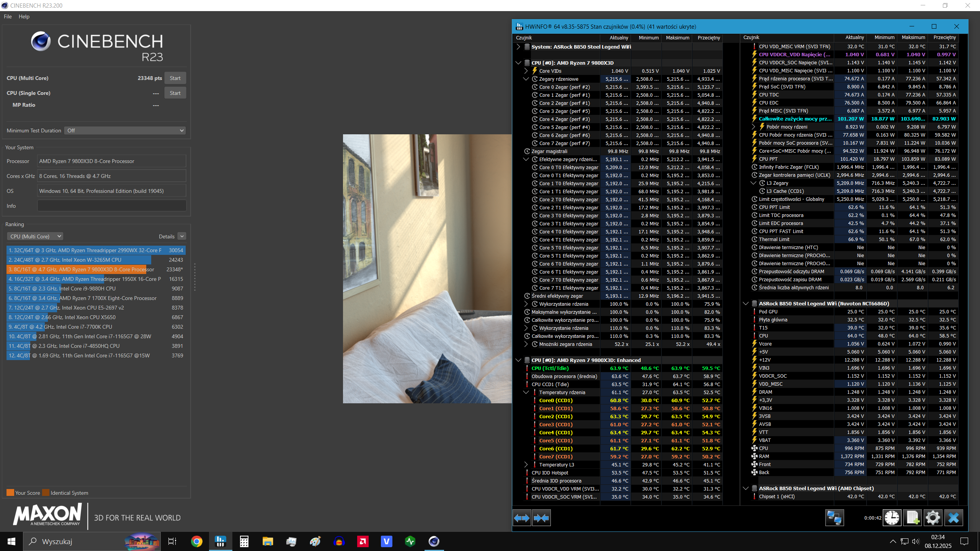
Task: Open HWiNFO sensor settings gear icon
Action: click(x=933, y=518)
